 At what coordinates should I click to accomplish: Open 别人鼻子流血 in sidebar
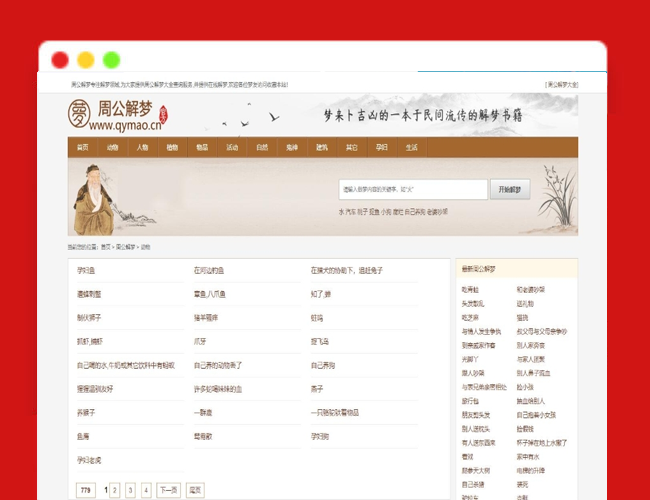pos(534,373)
